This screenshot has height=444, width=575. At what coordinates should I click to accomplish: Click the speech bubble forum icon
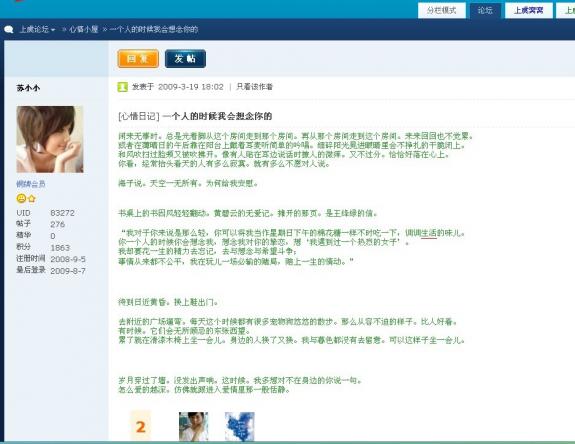pos(9,30)
